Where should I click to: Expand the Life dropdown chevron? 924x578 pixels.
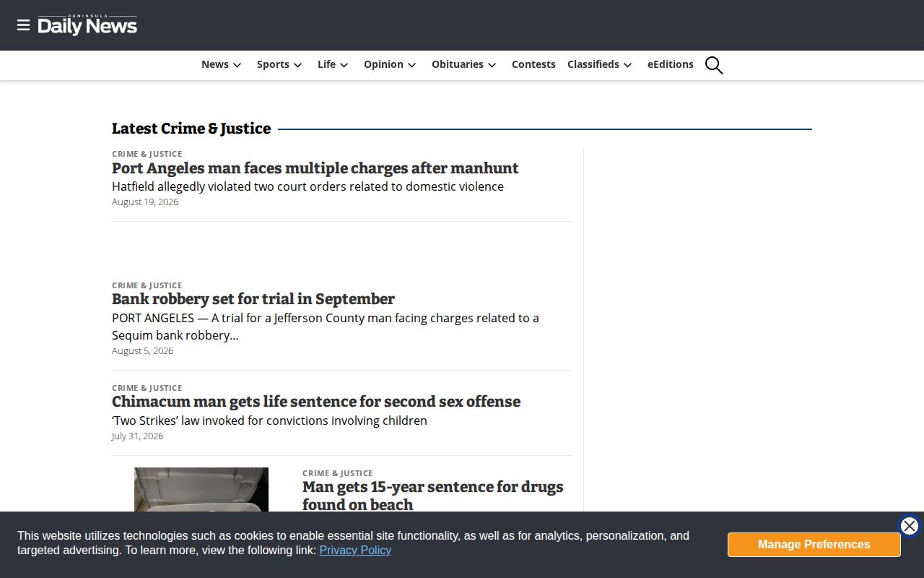tap(344, 65)
